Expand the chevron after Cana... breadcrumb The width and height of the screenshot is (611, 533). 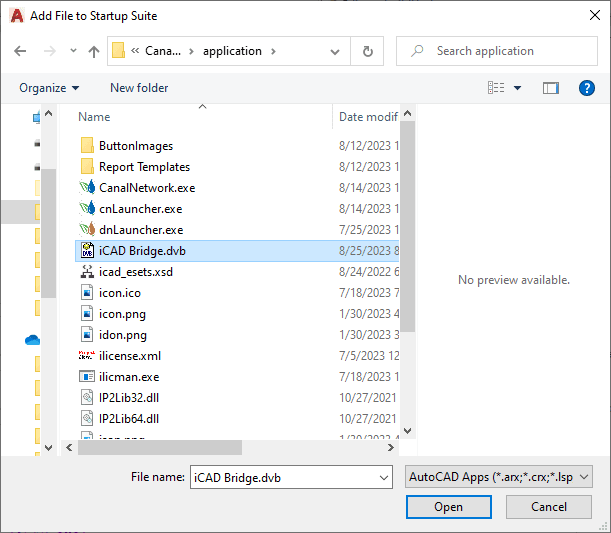[191, 51]
